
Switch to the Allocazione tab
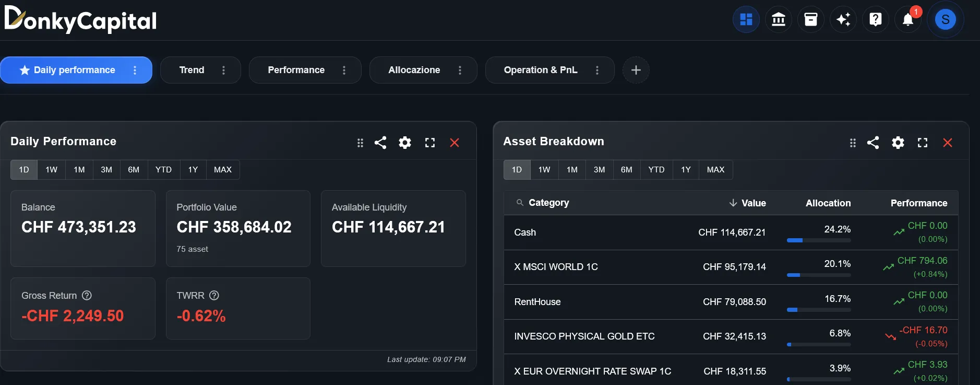click(414, 70)
